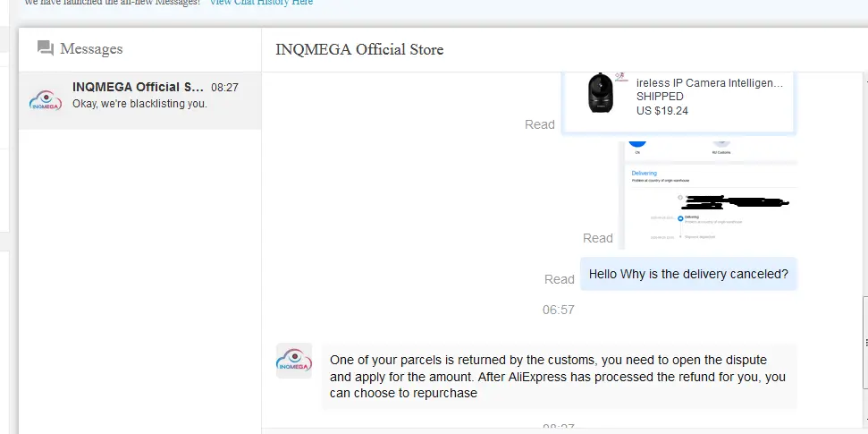The image size is (868, 434).
Task: Click the Messages chat bubbles icon
Action: pyautogui.click(x=46, y=48)
